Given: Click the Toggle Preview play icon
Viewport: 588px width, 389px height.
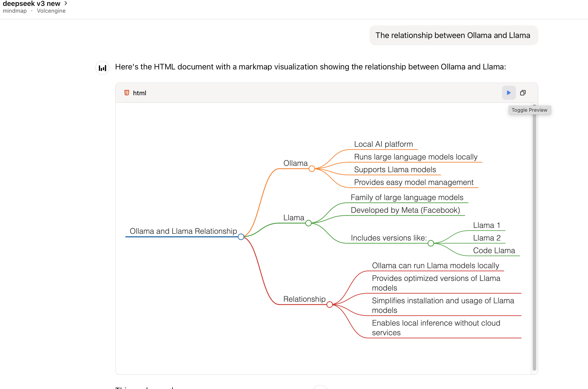Looking at the screenshot, I should [x=509, y=93].
